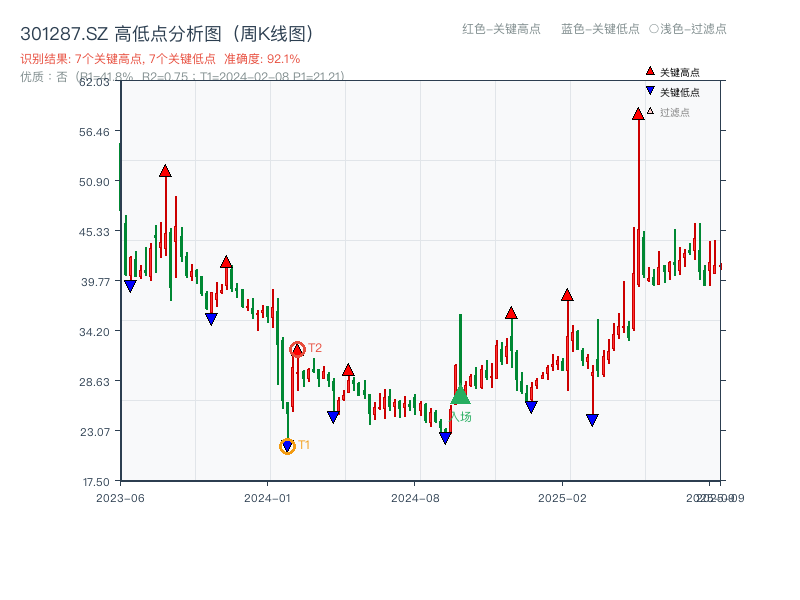The image size is (800, 600).
Task: Select the red 关键高点 triangle at chart peak 58
Action: [637, 113]
